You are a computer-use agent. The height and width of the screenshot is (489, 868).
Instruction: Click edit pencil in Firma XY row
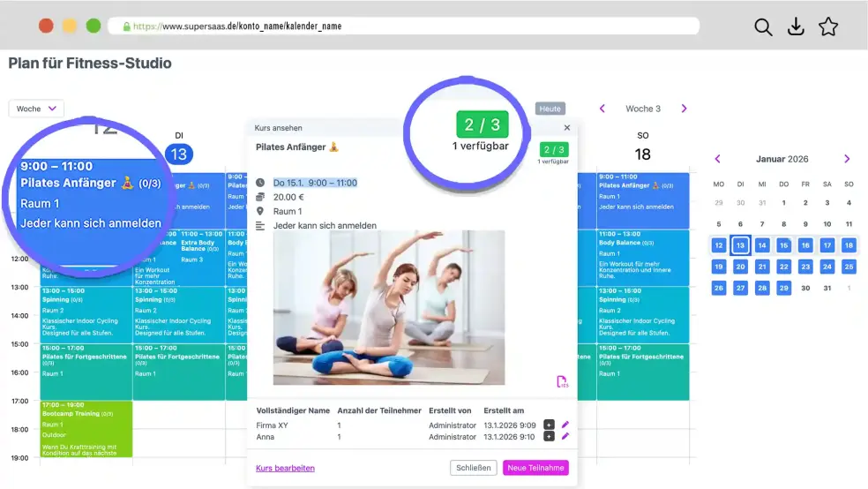(x=565, y=425)
